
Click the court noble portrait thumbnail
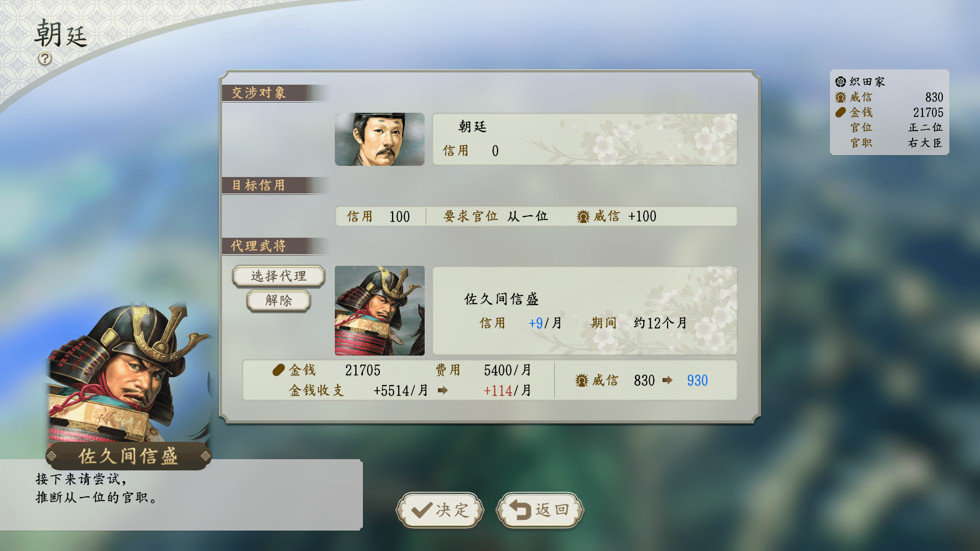(x=380, y=139)
